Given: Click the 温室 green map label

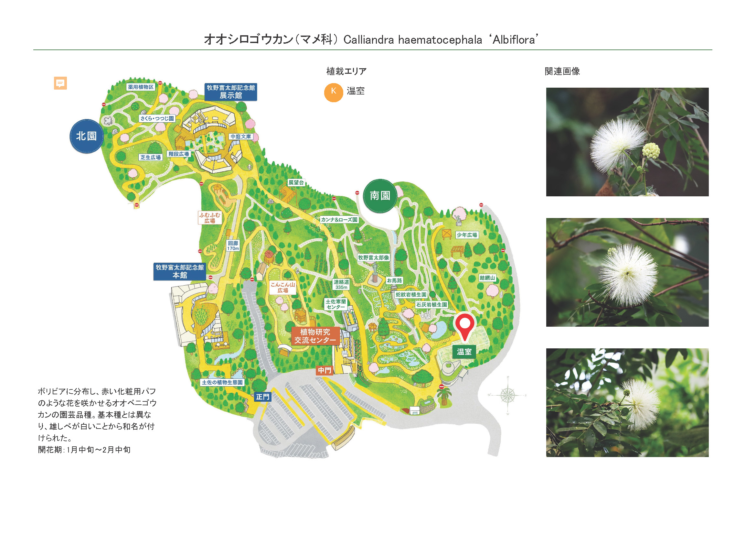Looking at the screenshot, I should click(x=464, y=352).
